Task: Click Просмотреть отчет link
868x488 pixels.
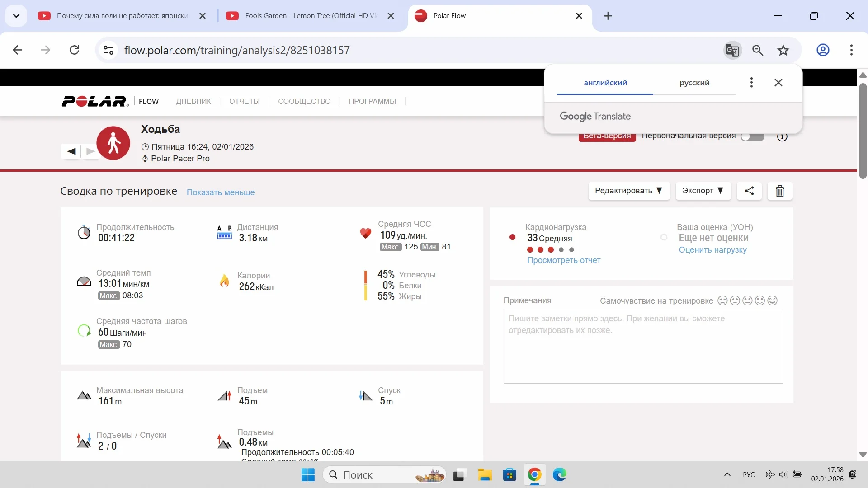Action: [x=564, y=260]
